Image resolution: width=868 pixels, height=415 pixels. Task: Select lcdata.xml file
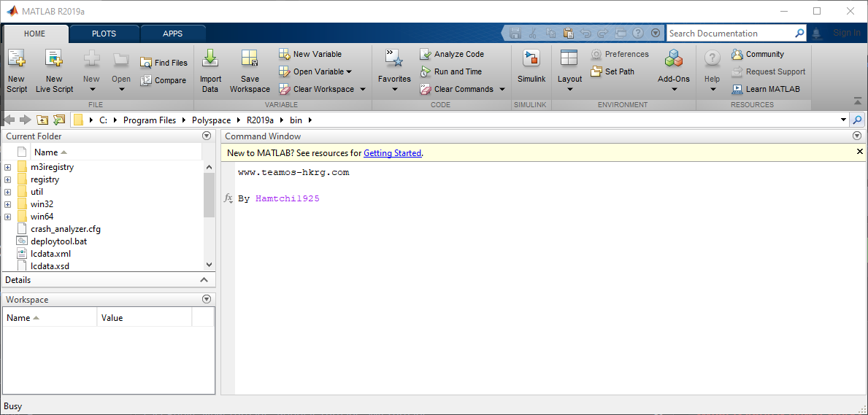(x=50, y=253)
